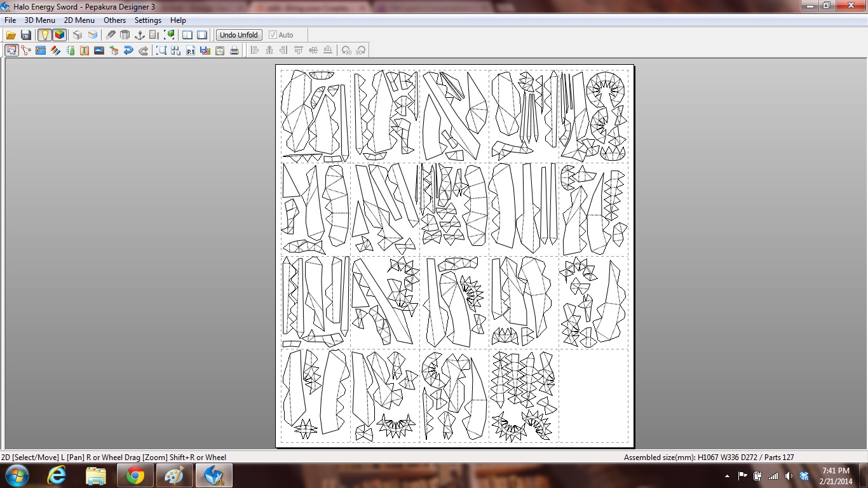This screenshot has height=488, width=868.
Task: Click the clipboard with green image icon
Action: 220,51
